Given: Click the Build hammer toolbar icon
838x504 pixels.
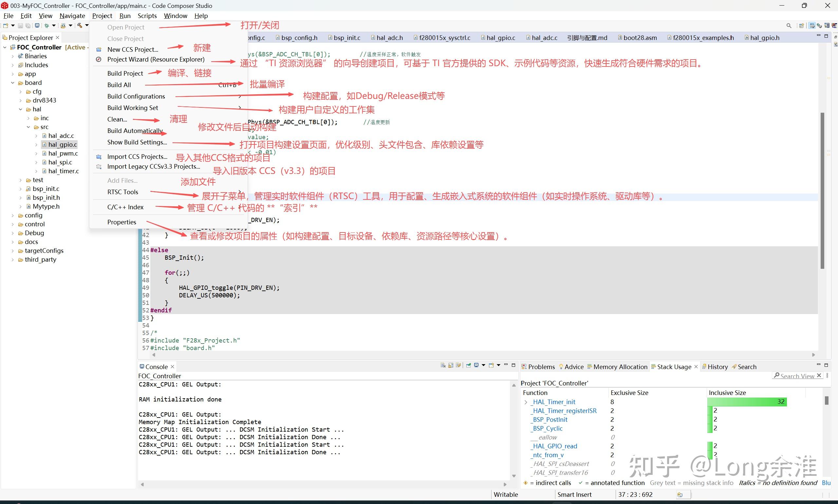Looking at the screenshot, I should click(80, 26).
